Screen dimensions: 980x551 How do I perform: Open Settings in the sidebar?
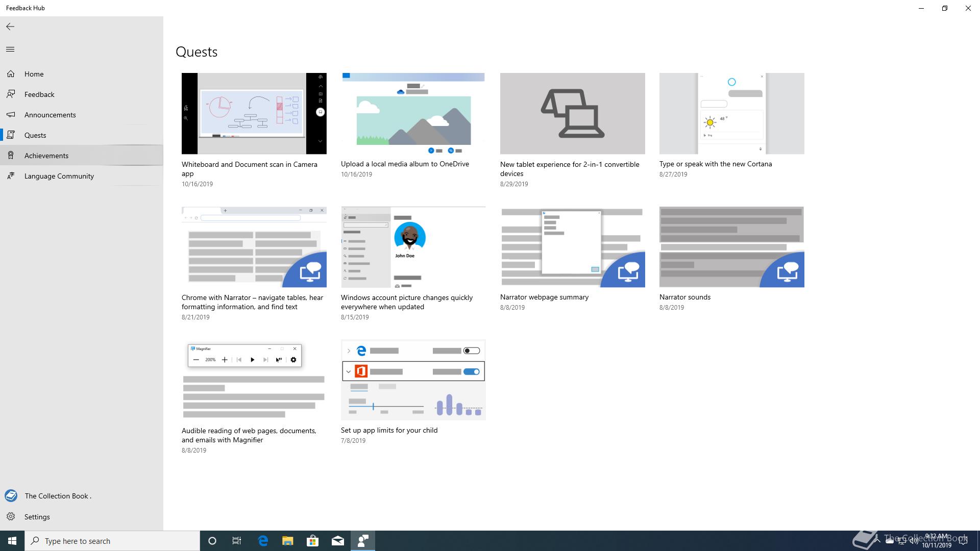[x=82, y=517]
